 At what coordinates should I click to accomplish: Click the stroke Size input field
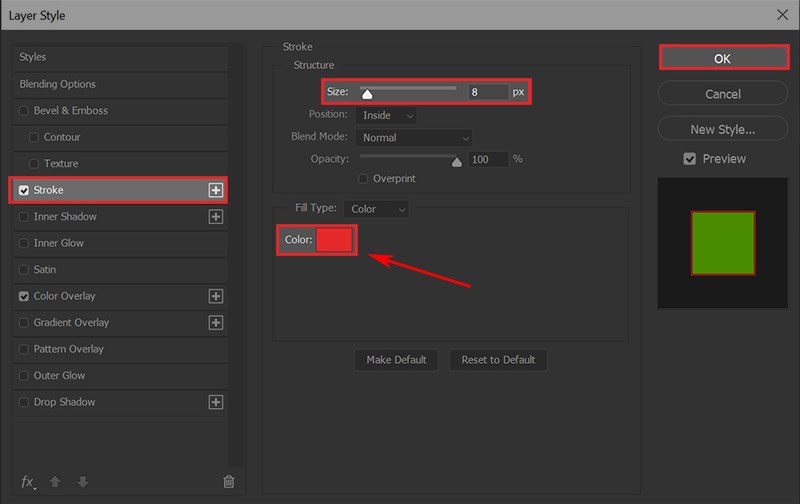(x=486, y=92)
